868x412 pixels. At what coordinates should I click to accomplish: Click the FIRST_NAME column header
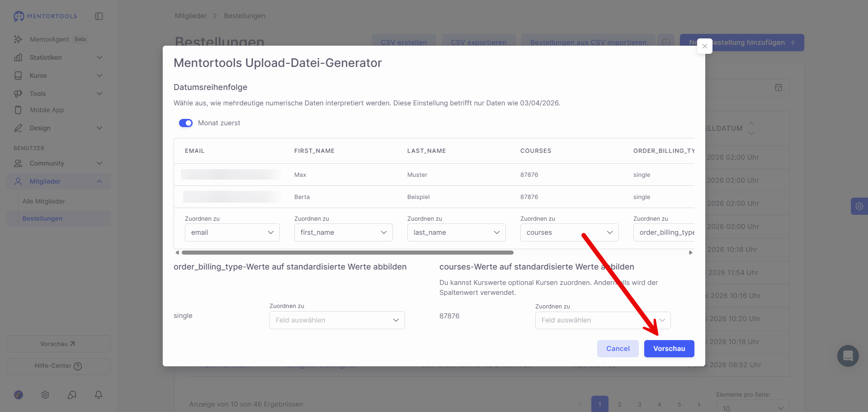315,151
